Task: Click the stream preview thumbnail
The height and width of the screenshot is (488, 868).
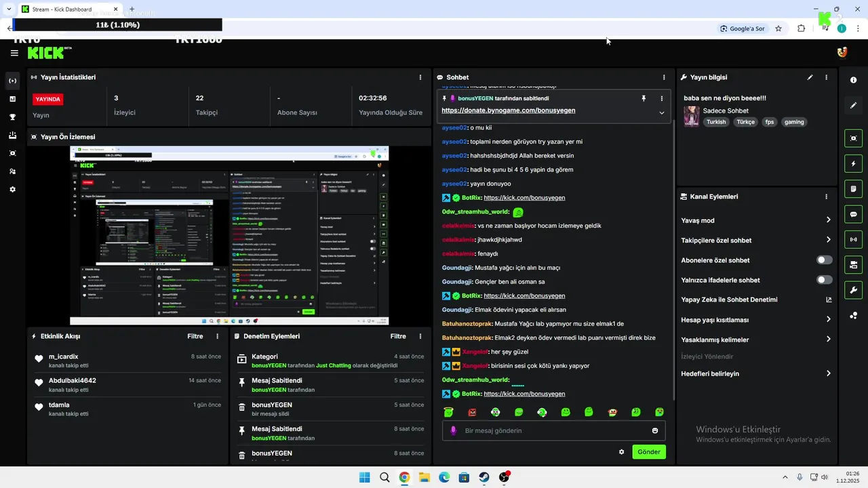Action: pos(229,235)
